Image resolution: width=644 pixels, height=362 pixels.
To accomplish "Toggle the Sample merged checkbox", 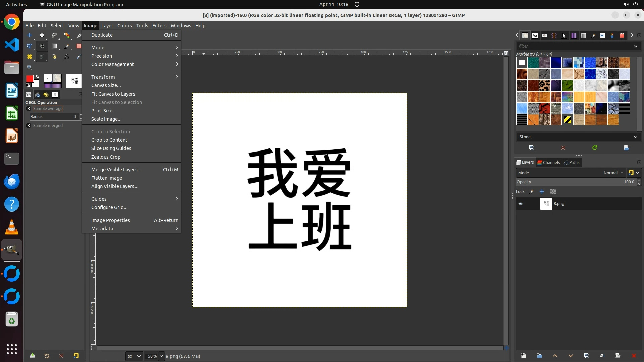I will [x=29, y=126].
